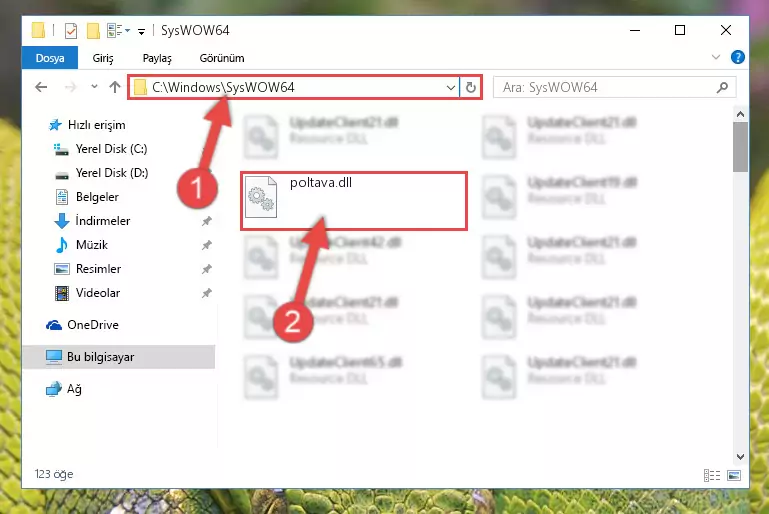
Task: Click the search magnifier icon
Action: 722,88
